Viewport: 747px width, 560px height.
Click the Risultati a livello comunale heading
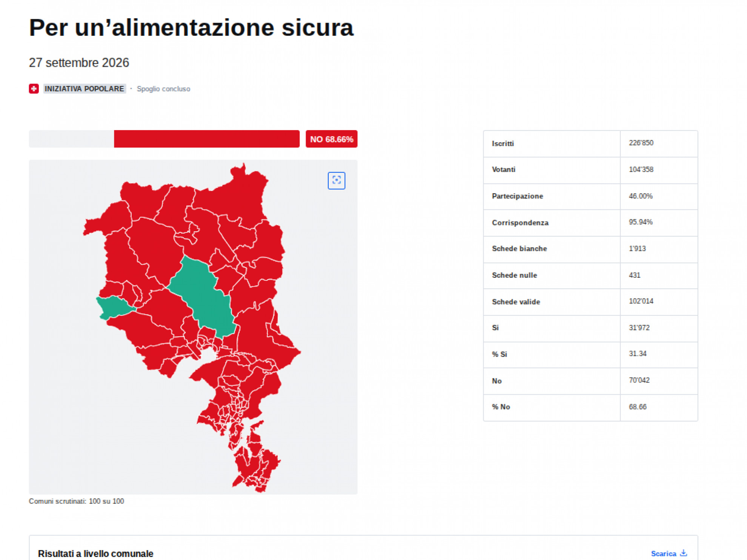point(95,554)
